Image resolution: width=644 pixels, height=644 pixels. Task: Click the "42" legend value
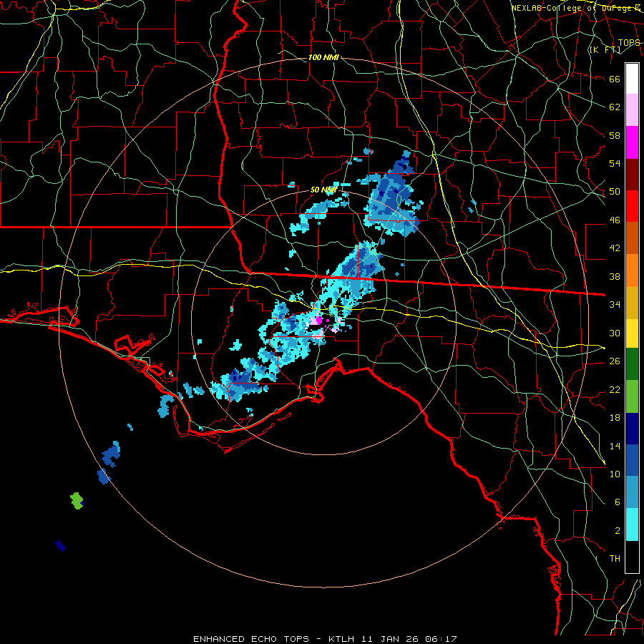[x=615, y=248]
